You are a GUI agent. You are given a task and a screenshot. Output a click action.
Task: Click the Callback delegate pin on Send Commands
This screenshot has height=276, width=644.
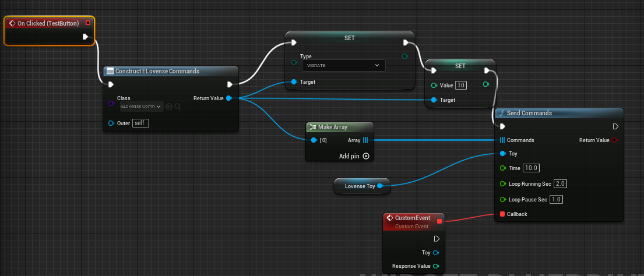[502, 214]
